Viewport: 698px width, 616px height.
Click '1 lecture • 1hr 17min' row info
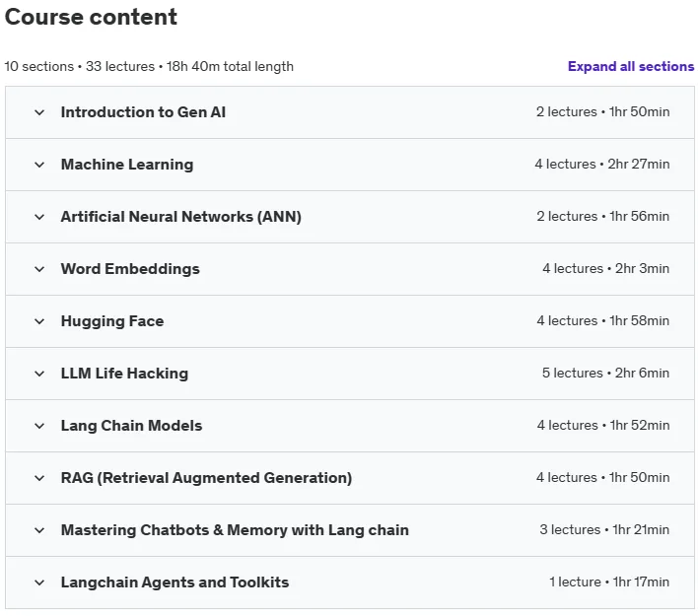click(x=609, y=582)
